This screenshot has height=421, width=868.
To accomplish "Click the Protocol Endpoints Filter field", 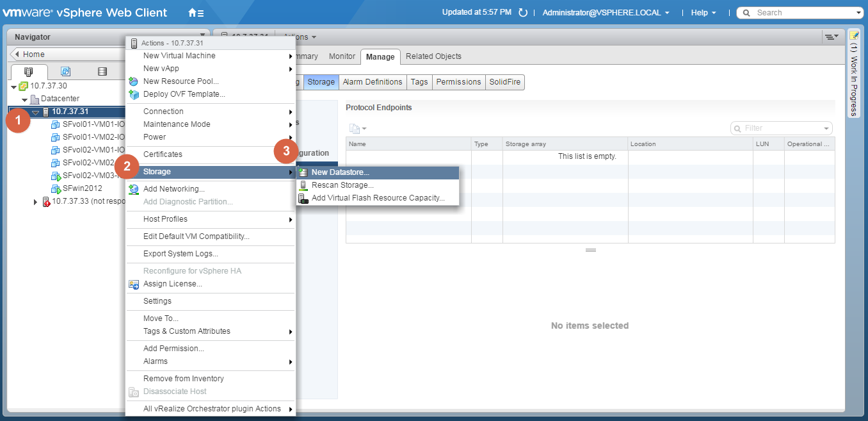I will (782, 128).
